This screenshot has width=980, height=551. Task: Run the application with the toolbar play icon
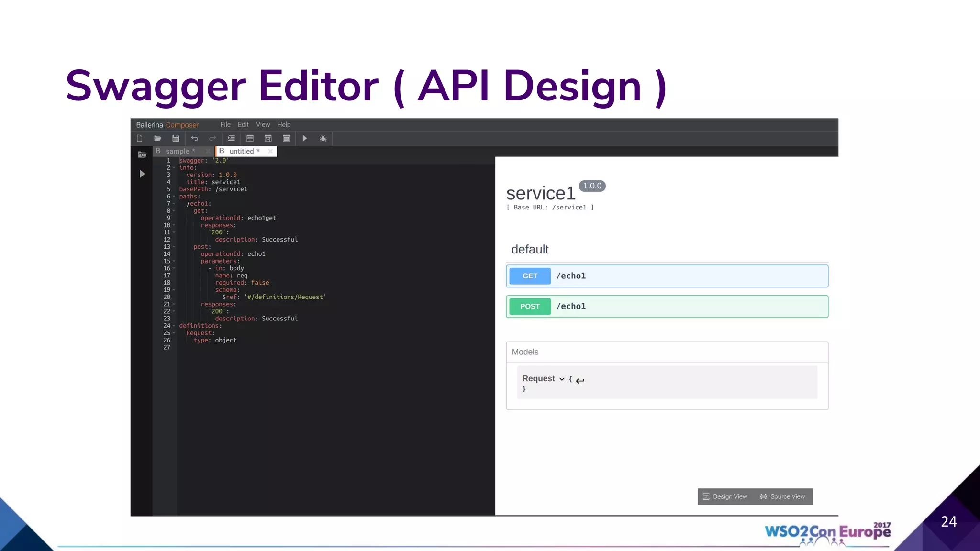coord(304,138)
